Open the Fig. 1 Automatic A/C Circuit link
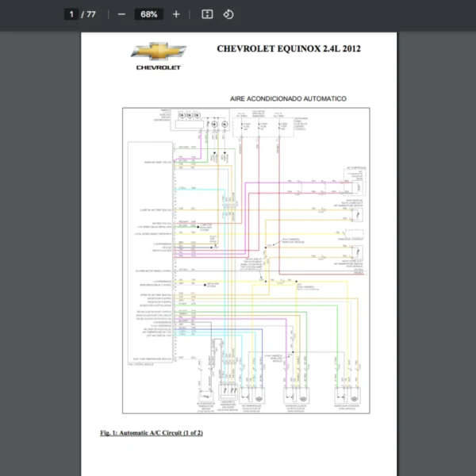Image resolution: width=476 pixels, height=476 pixels. tap(152, 433)
